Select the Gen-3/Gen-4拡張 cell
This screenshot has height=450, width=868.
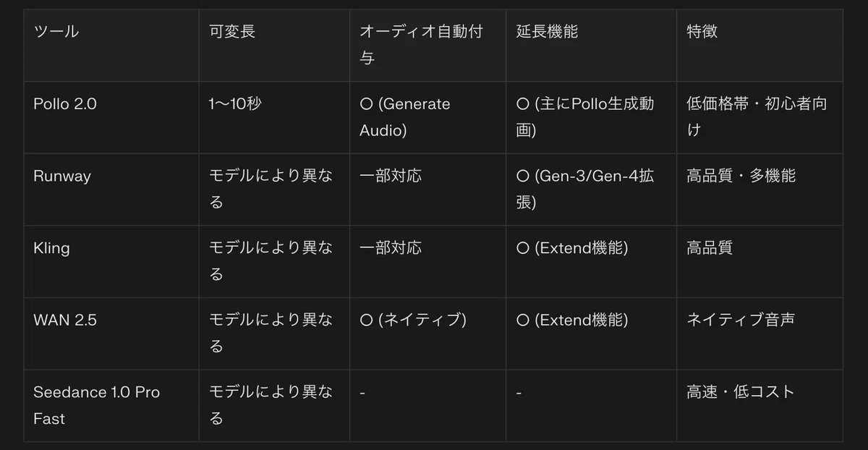585,189
